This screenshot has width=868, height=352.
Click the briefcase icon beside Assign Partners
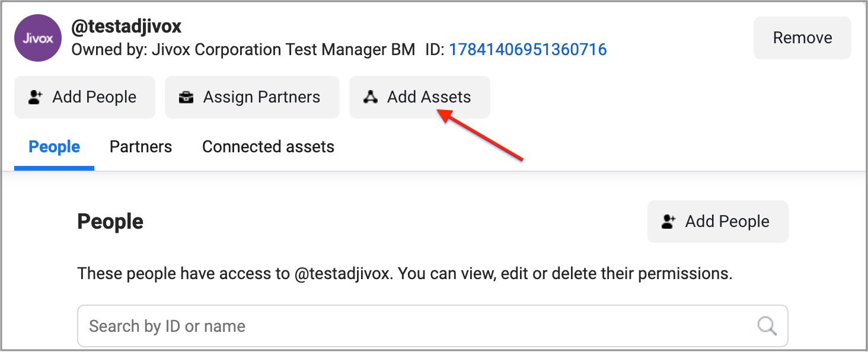click(x=187, y=97)
